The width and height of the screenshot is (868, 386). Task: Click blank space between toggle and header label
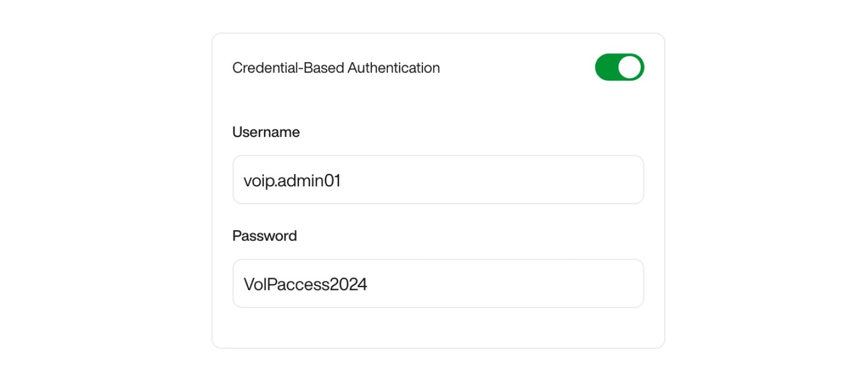(517, 68)
